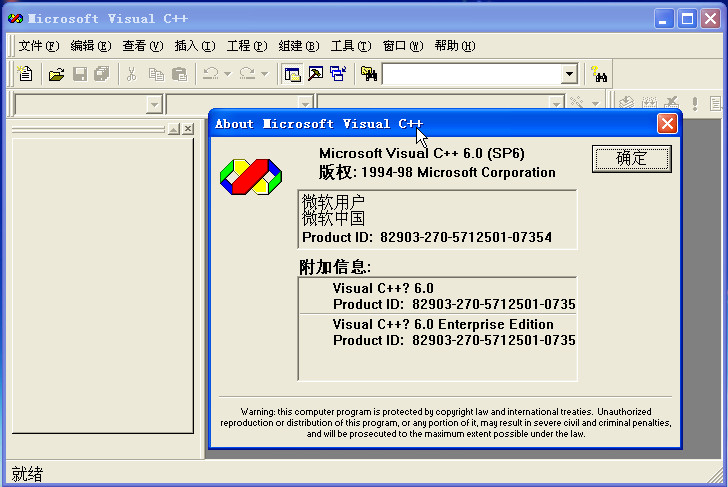Click the New Text File toolbar icon

25,74
